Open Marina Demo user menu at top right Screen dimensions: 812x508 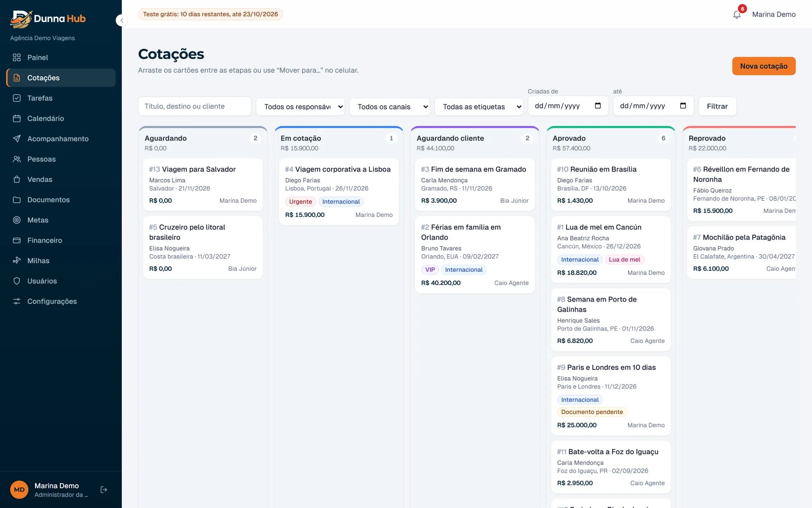[774, 14]
